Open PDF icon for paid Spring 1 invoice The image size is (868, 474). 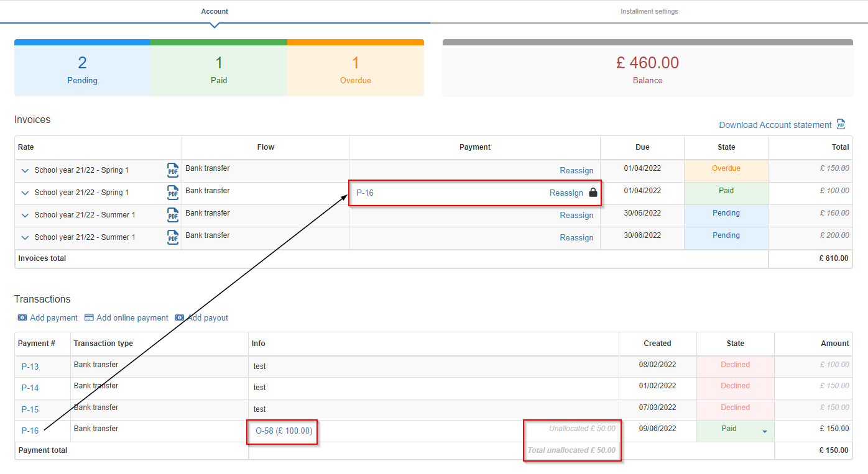173,193
